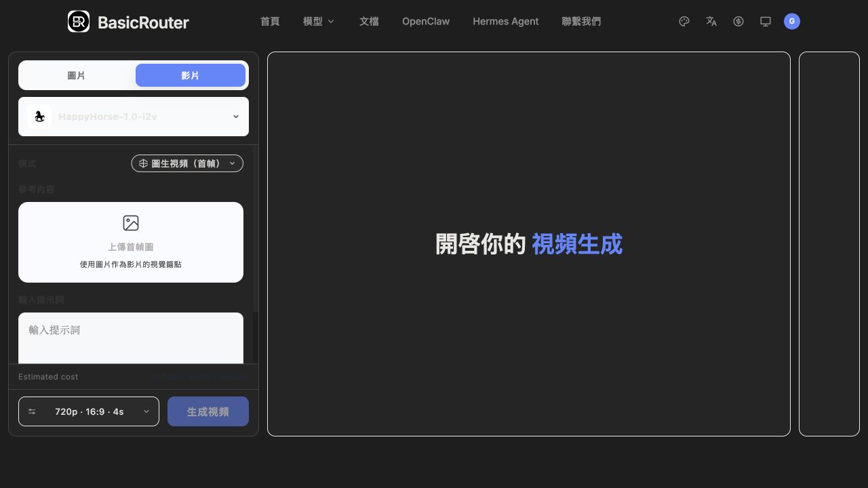Click the HappyHorse model horse icon
Screen dimensions: 868x488
(39, 117)
